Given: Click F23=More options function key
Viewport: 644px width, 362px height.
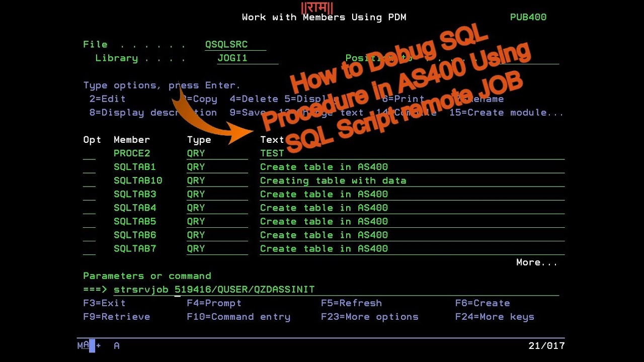Looking at the screenshot, I should click(x=369, y=317).
